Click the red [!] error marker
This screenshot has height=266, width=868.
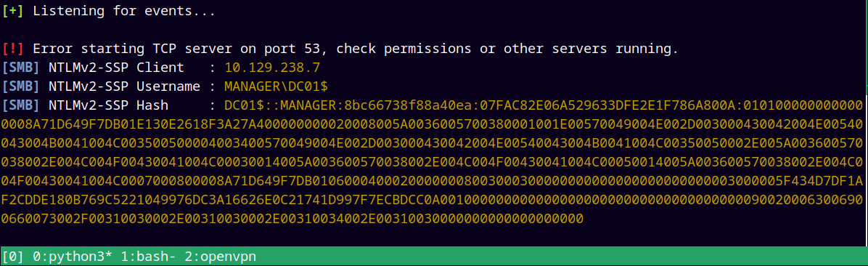coord(13,49)
